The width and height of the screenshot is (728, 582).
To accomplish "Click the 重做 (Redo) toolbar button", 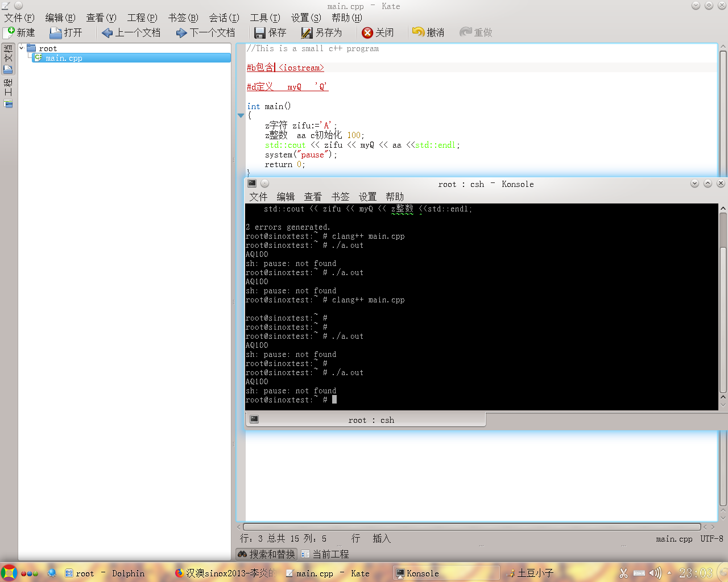I will 476,32.
